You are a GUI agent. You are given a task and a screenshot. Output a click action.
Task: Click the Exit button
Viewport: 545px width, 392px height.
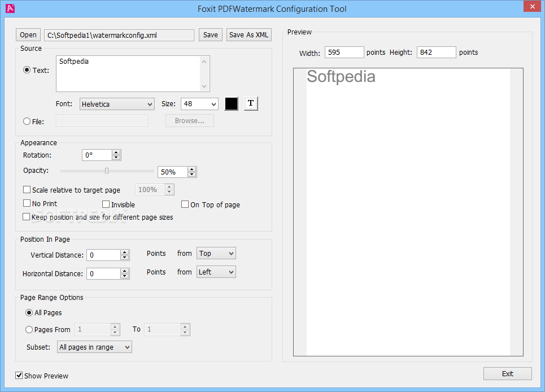tap(508, 373)
